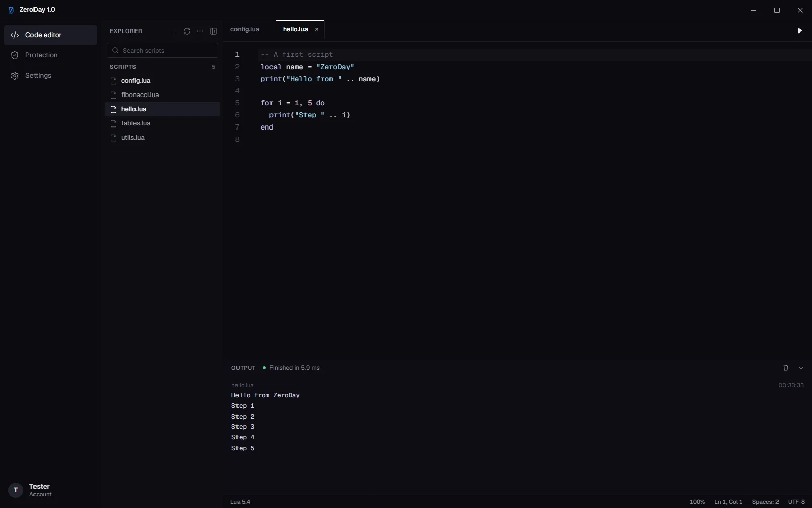Open the Code editor section
Image resolution: width=812 pixels, height=508 pixels.
coord(51,35)
